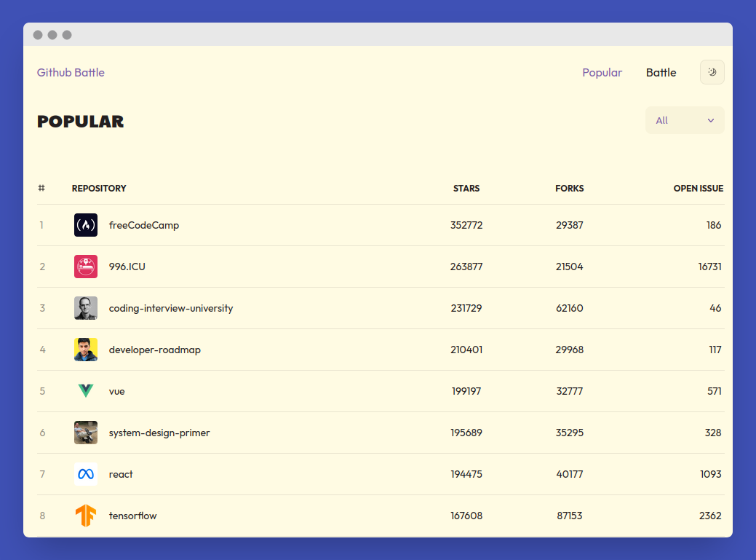This screenshot has height=560, width=756.
Task: Open the freeCodeCamp repository name
Action: [x=143, y=225]
